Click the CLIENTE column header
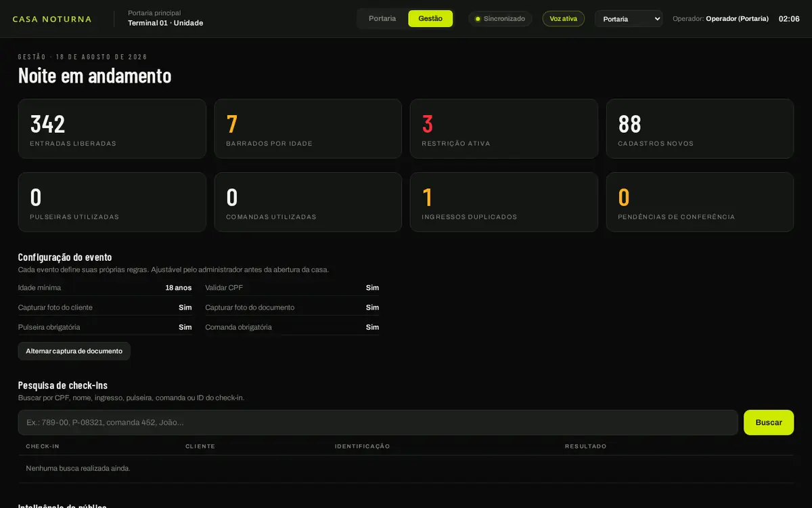Viewport: 812px width, 508px height. [200, 446]
